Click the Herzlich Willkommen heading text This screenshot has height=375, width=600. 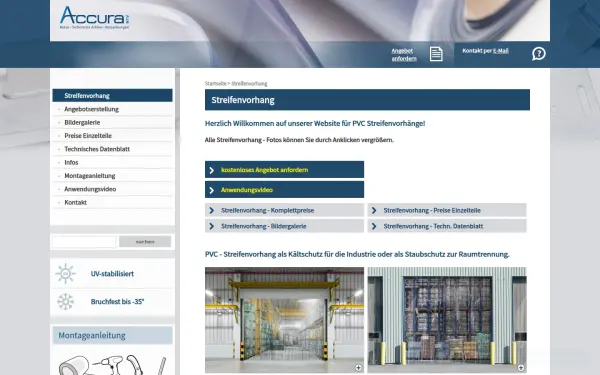pyautogui.click(x=315, y=123)
